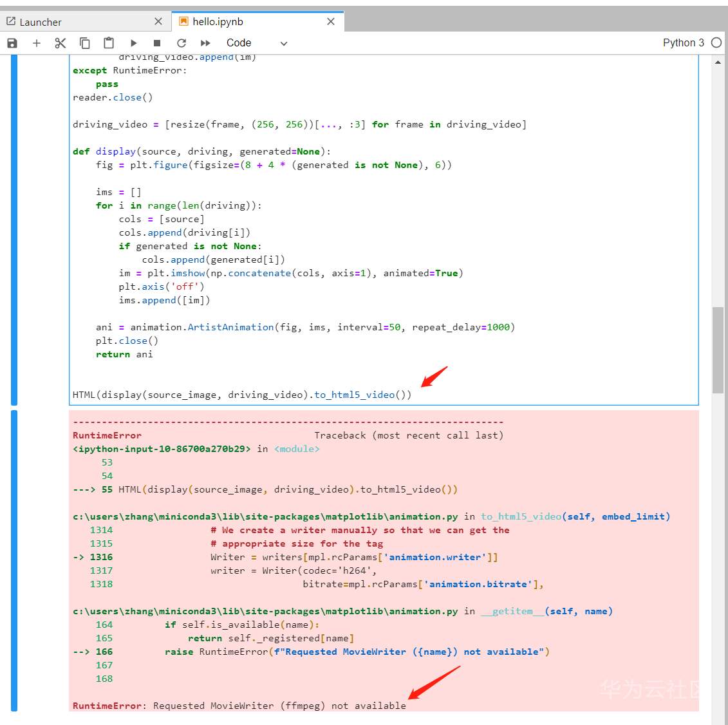The image size is (728, 725).
Task: Click traceback line 1317 'writer = Writer(codec='h264''
Action: click(233, 570)
